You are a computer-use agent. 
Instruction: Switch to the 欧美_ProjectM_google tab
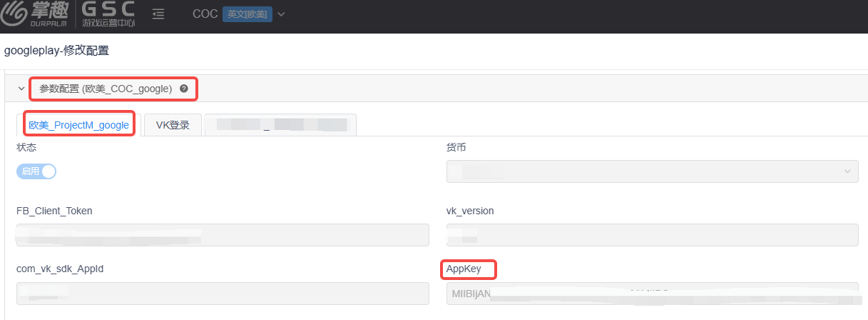[x=78, y=125]
